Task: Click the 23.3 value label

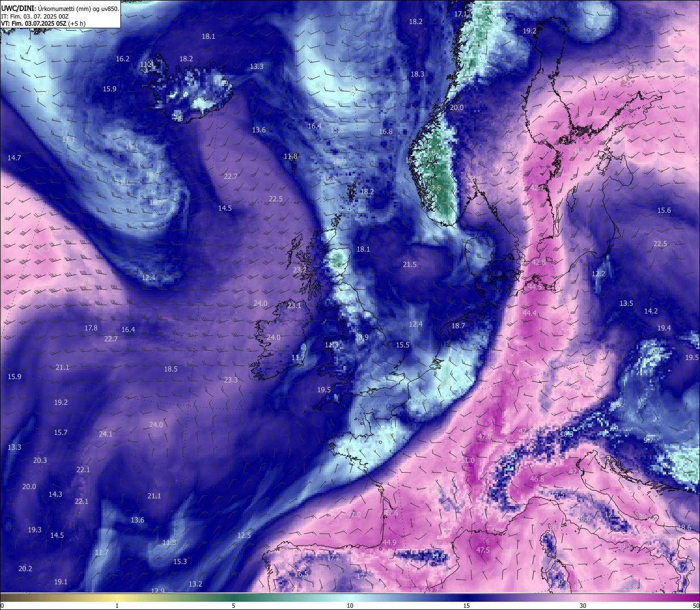Action: click(231, 380)
